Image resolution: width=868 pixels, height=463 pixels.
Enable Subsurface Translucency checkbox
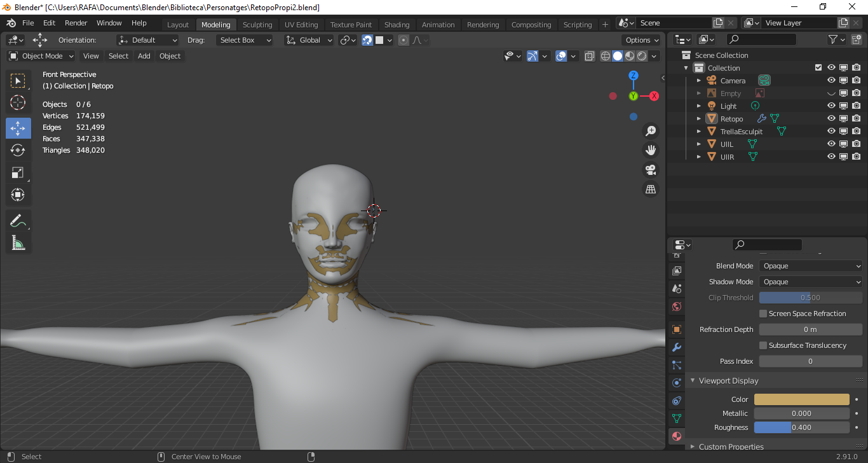point(763,345)
